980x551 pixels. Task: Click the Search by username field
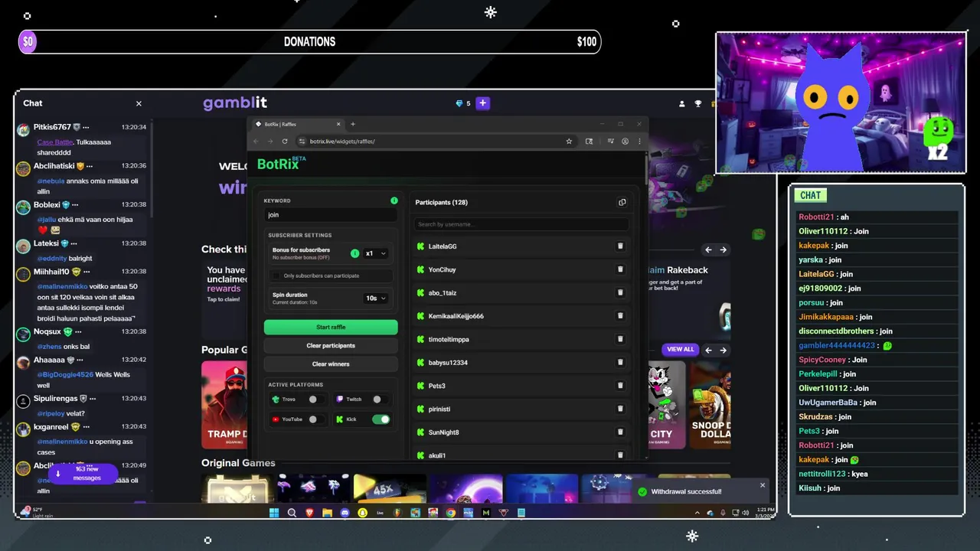[521, 224]
